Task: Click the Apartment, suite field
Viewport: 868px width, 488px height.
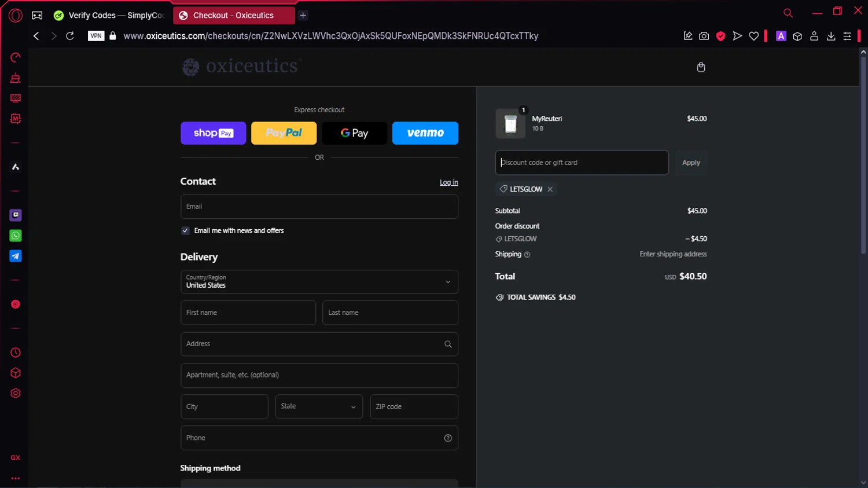Action: (319, 375)
